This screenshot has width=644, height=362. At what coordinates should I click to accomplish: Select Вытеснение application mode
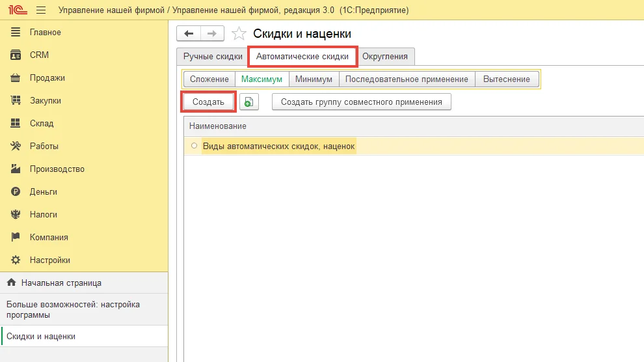506,79
